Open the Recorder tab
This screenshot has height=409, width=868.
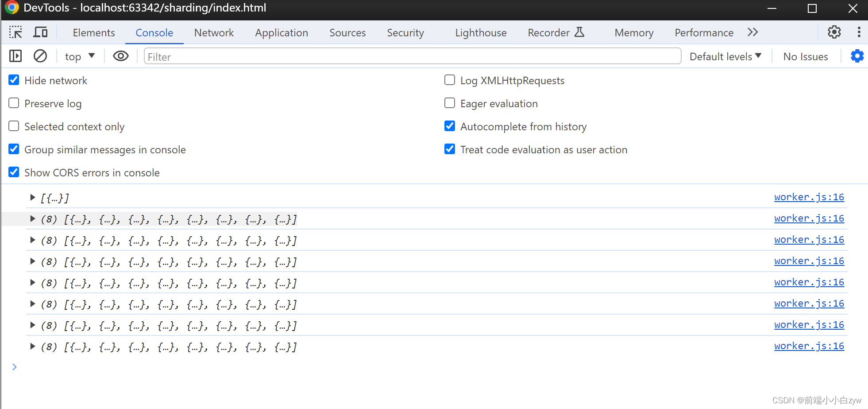[x=556, y=33]
